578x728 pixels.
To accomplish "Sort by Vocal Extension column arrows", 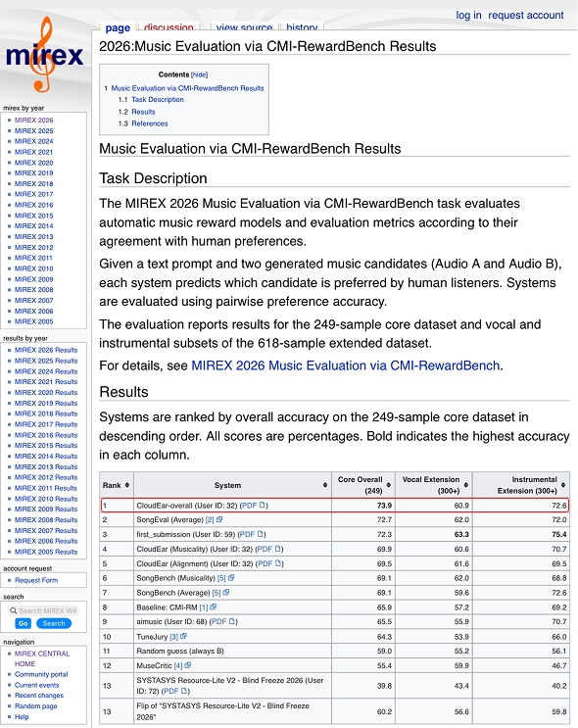I will coord(465,485).
